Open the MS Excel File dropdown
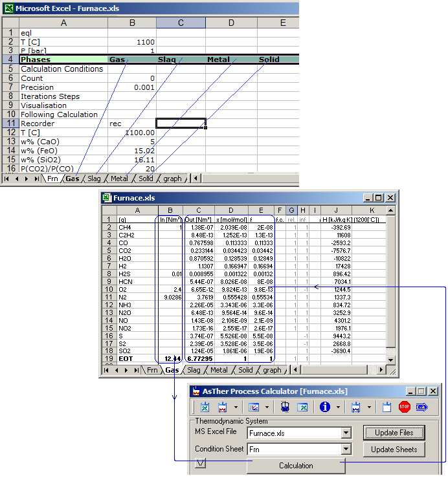This screenshot has height=478, width=448. (x=346, y=433)
